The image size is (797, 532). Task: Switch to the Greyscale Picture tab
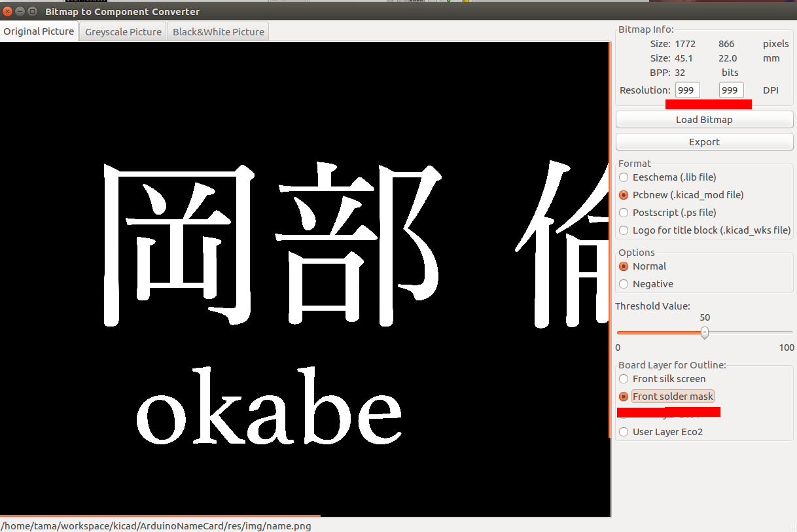tap(122, 31)
